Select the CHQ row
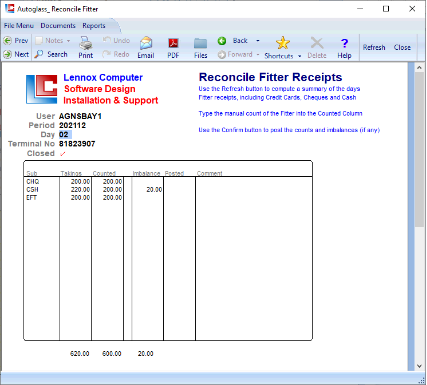 [x=168, y=182]
